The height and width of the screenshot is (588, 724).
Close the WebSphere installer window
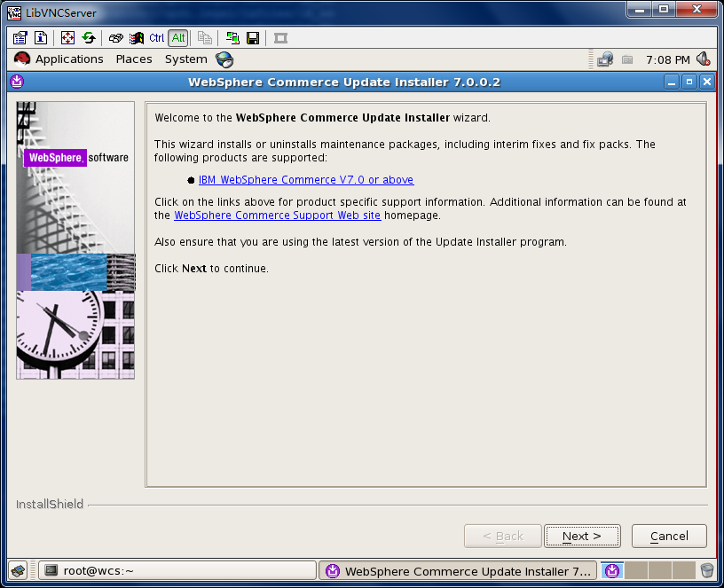[707, 82]
